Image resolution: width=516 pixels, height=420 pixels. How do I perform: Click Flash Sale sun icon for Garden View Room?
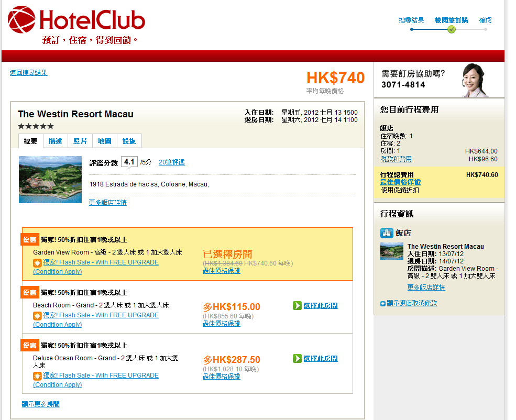tap(37, 263)
